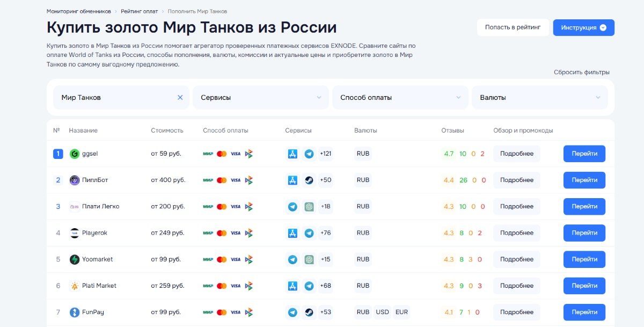Screen dimensions: 644x327
Task: Open Мониторинг обменников breadcrumb
Action: pyautogui.click(x=79, y=11)
